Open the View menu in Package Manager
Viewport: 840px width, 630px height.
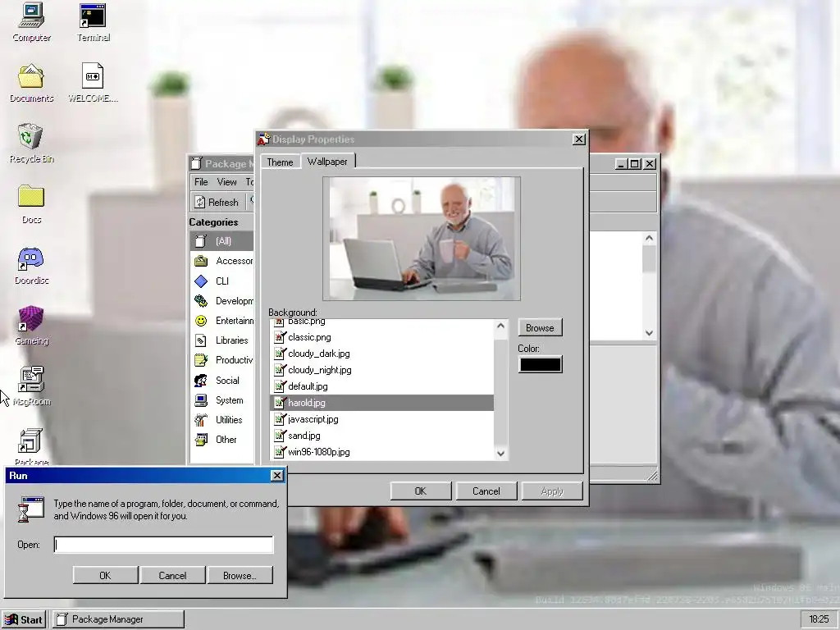tap(226, 182)
